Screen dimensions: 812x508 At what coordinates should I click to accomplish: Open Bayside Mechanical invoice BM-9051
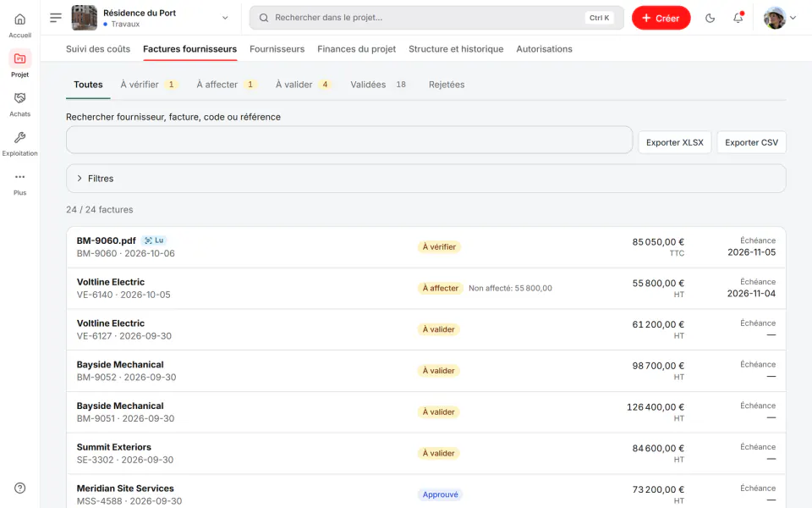425,412
